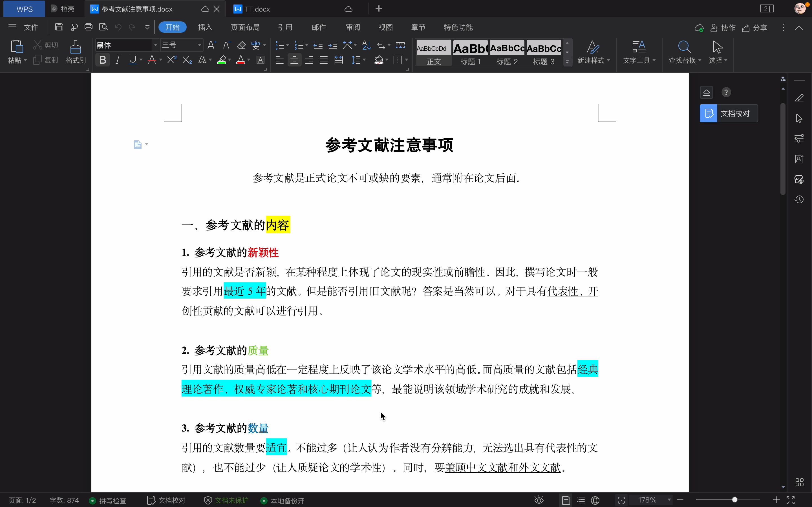Click the Undo icon
This screenshot has width=812, height=507.
coord(118,27)
